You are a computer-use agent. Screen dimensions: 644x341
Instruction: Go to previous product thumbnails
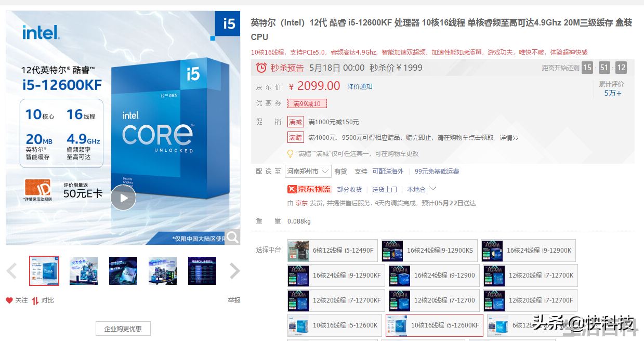coord(11,271)
